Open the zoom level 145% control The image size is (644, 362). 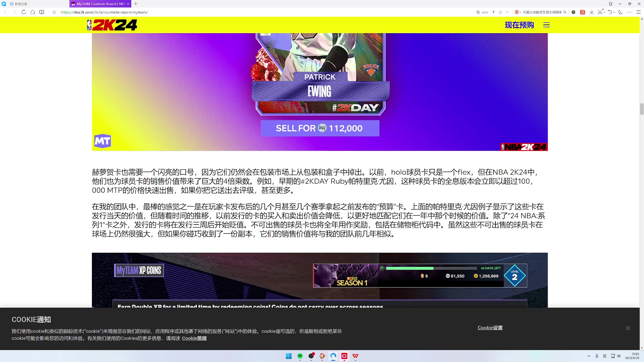482,12
